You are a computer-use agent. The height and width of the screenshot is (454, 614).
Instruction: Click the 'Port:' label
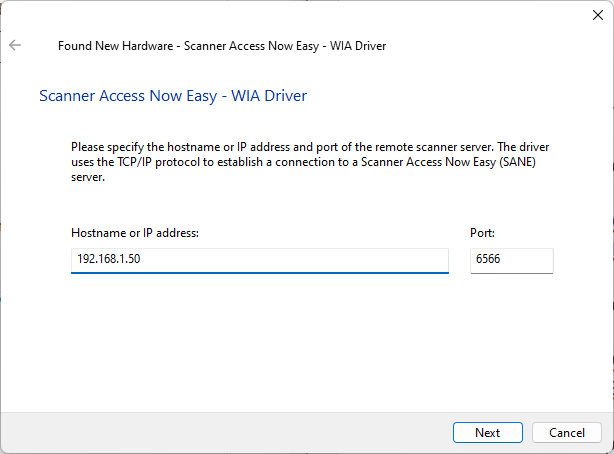[x=482, y=233]
